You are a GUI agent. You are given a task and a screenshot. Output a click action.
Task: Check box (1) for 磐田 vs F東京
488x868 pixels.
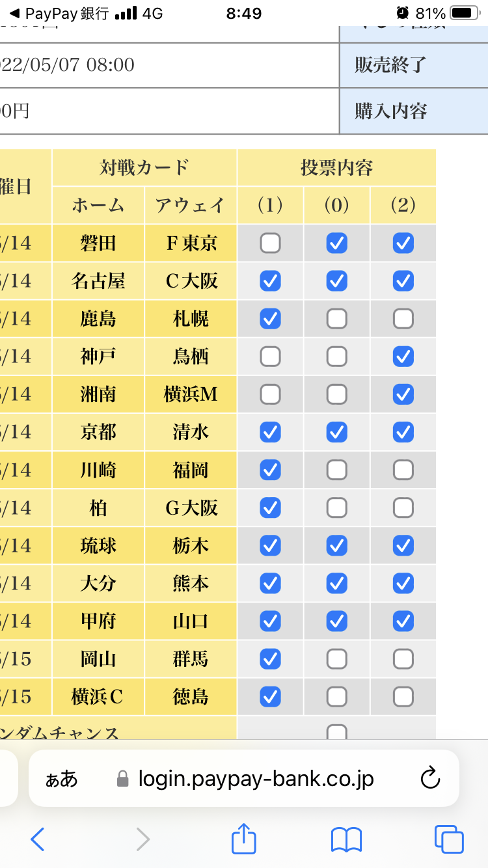pyautogui.click(x=270, y=243)
